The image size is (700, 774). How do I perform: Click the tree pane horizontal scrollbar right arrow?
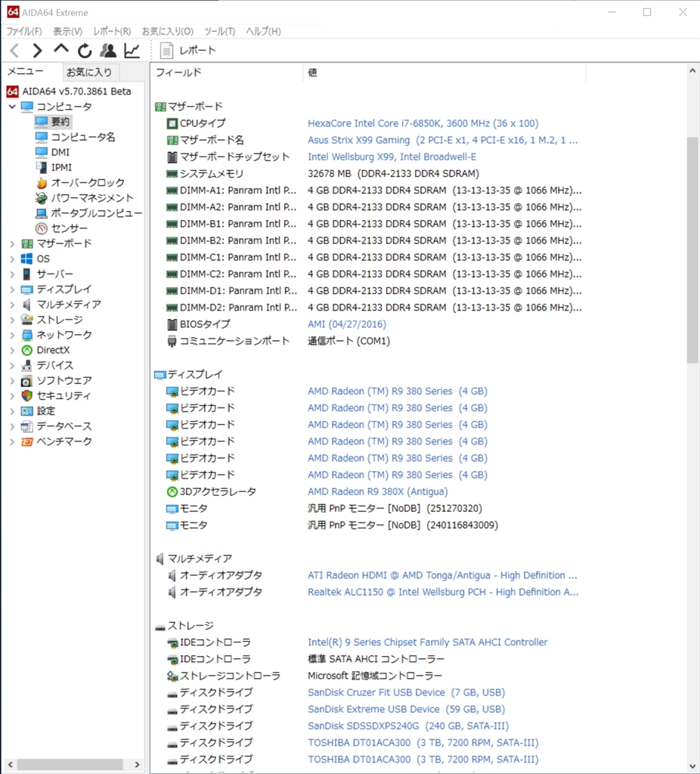[137, 765]
